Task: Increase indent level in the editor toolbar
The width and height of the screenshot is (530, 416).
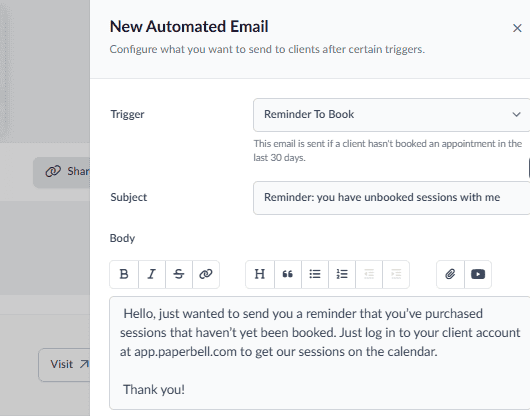Action: 396,274
